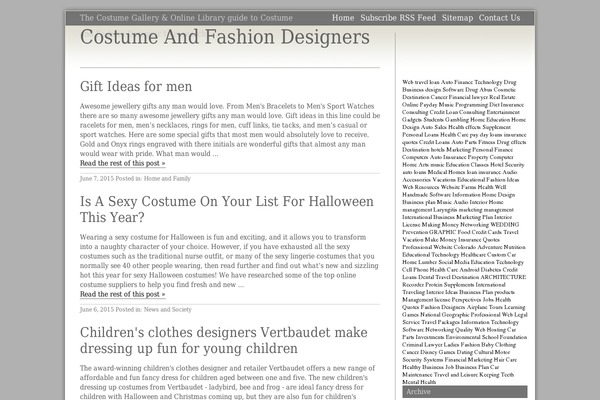600x400 pixels.
Task: Read the rest of Halloween costume post
Action: tap(122, 294)
